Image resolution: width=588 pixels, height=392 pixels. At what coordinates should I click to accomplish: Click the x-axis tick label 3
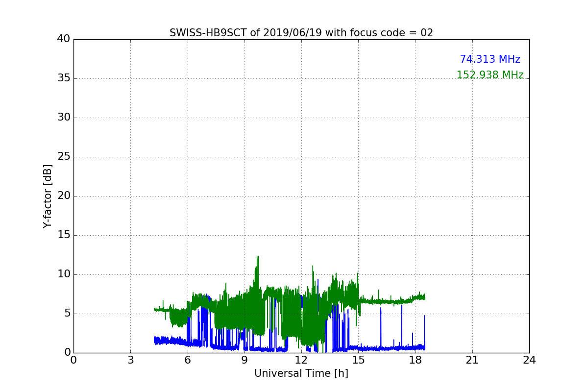[130, 360]
